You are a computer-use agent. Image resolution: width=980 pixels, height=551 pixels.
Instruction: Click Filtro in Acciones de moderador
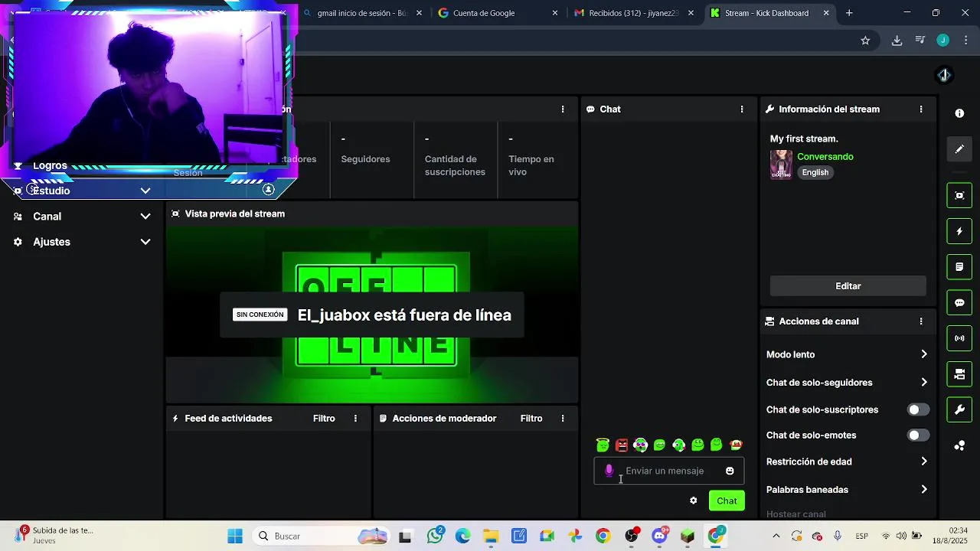tap(531, 419)
